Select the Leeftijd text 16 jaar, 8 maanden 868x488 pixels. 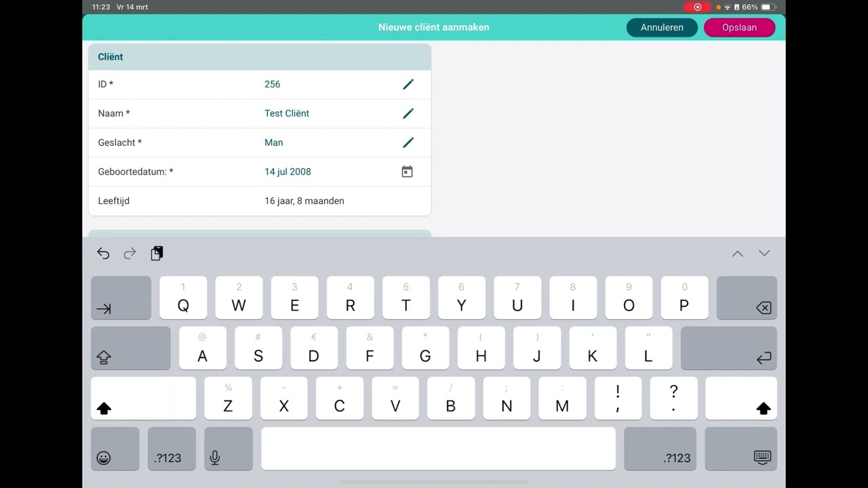point(304,201)
